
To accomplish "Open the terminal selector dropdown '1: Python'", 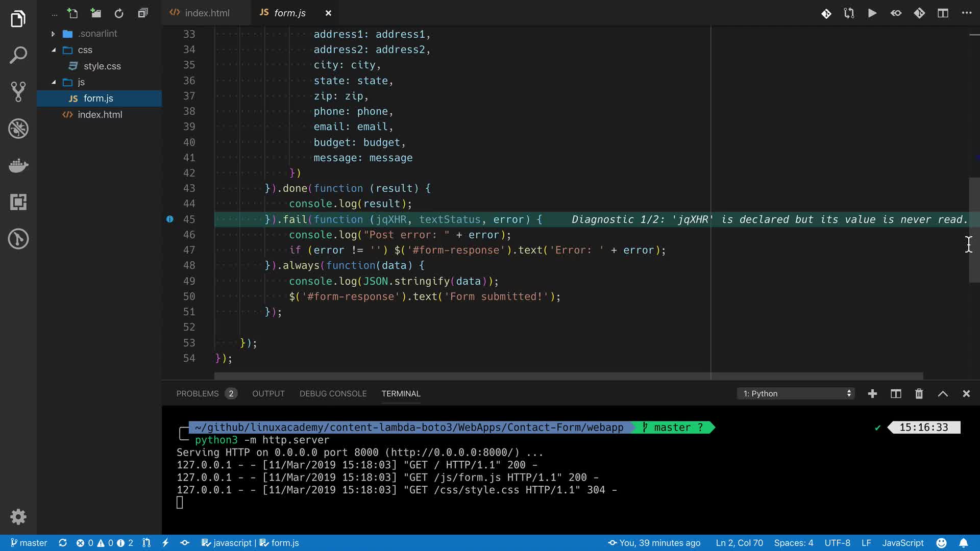I will point(795,394).
